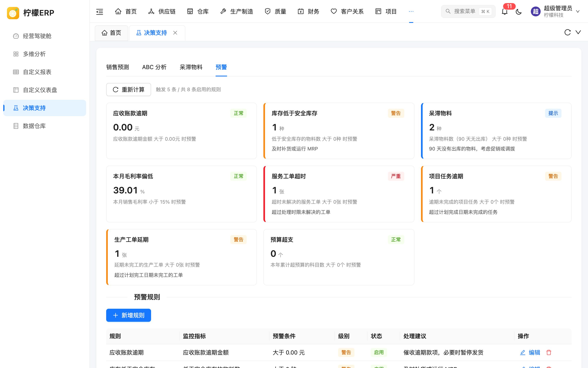Viewport: 588px width, 368px height.
Task: Switch to the 首页 page tab
Action: tap(111, 33)
